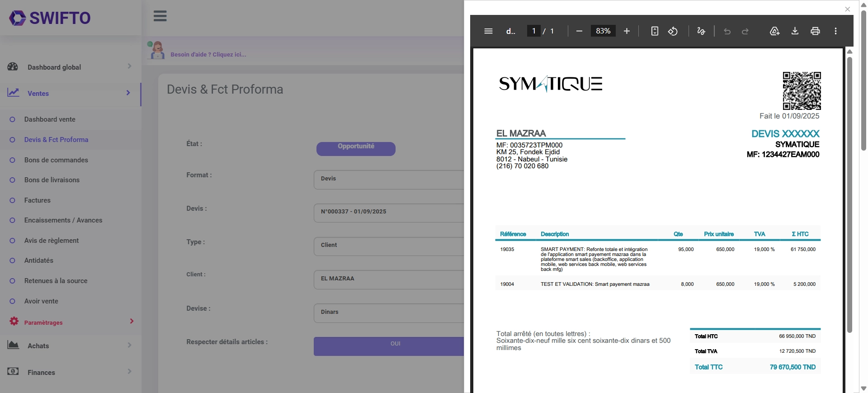The height and width of the screenshot is (393, 868).
Task: Open the Format Devis dropdown
Action: click(x=389, y=180)
